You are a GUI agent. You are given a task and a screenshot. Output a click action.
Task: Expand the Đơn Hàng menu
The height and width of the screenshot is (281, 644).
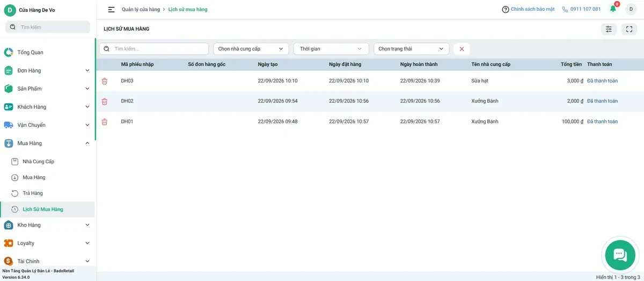47,70
